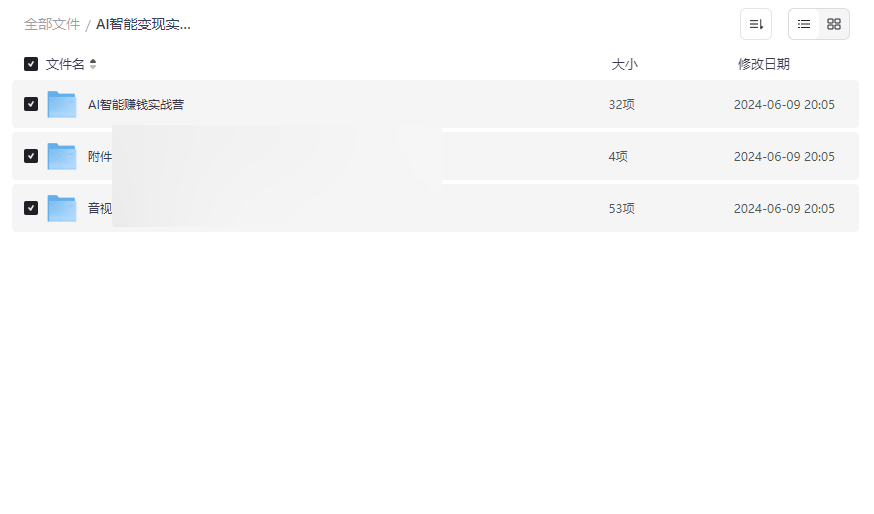This screenshot has width=874, height=514.
Task: Uncheck the 附件 folder checkbox
Action: click(x=31, y=156)
